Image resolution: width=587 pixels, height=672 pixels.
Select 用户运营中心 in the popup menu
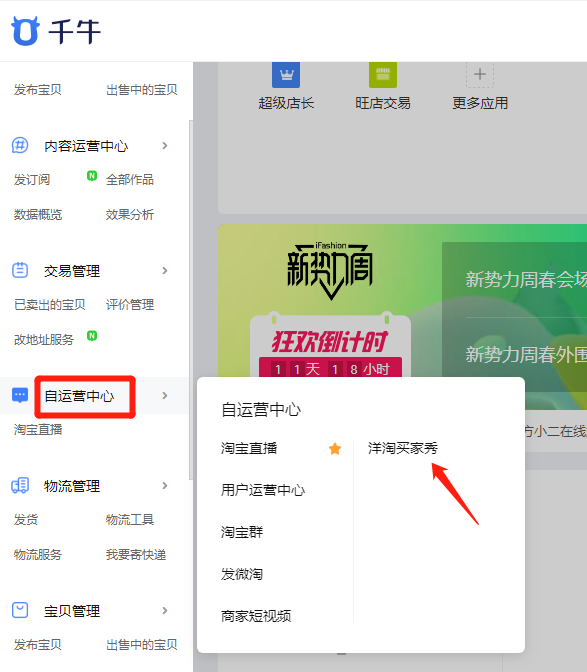click(263, 490)
